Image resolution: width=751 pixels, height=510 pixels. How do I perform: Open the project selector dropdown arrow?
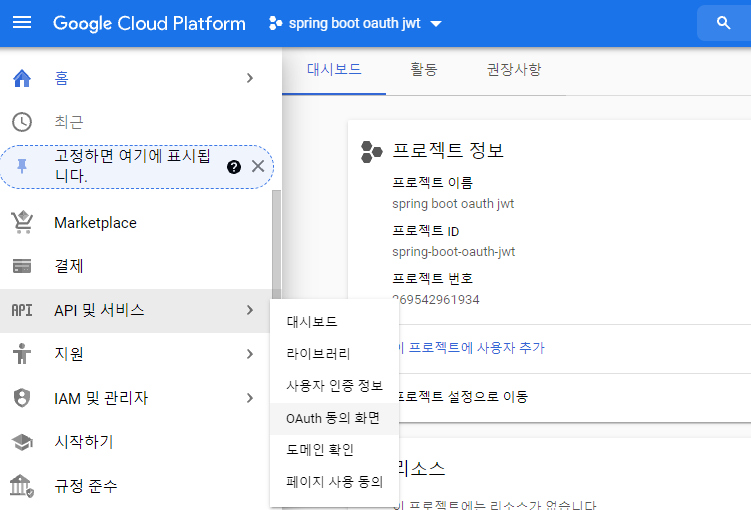pyautogui.click(x=436, y=23)
